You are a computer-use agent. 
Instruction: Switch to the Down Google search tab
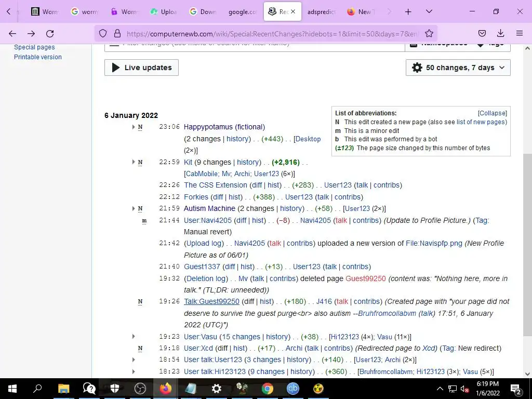[203, 12]
